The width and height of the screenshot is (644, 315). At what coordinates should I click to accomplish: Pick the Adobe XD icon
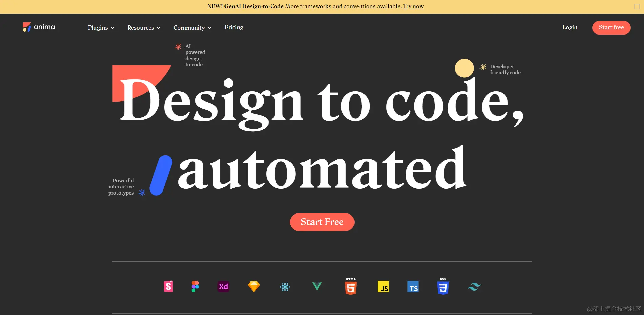coord(223,287)
